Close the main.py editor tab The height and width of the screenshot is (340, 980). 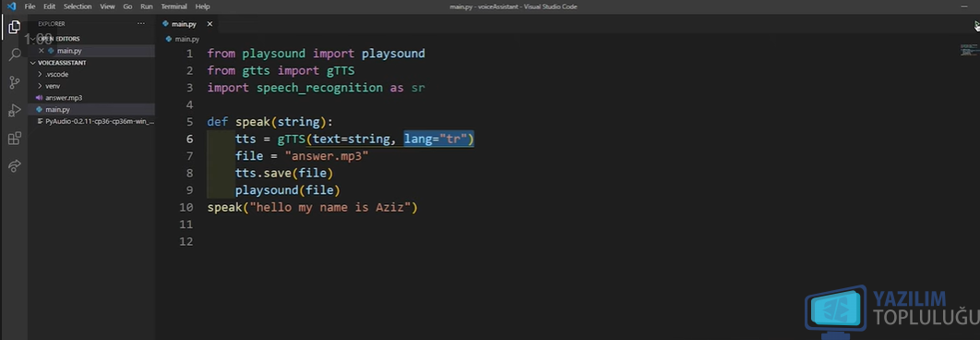(x=209, y=24)
